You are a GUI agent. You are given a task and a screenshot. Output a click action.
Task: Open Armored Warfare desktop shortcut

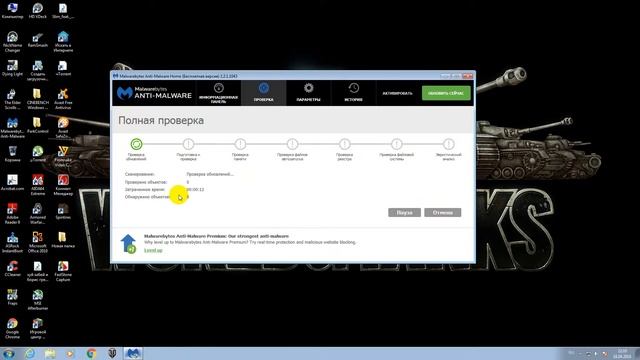pyautogui.click(x=38, y=213)
